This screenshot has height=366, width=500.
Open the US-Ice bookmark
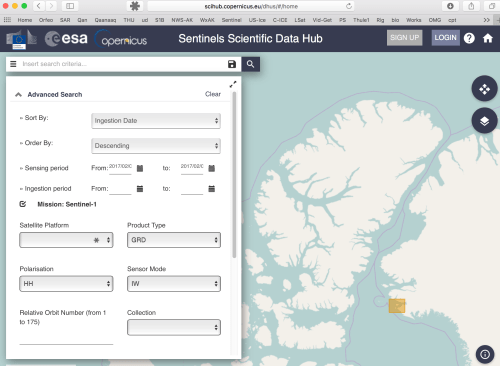[x=257, y=20]
